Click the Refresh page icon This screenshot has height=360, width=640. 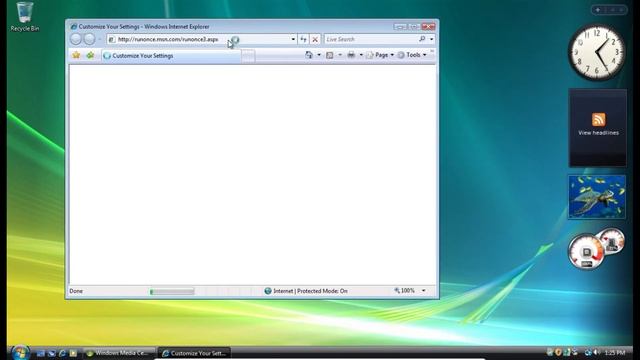[x=303, y=39]
